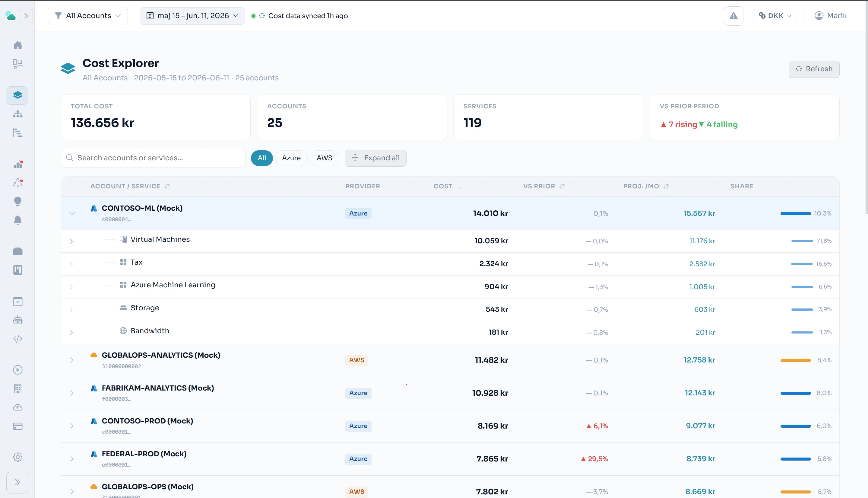
Task: Open the stacked box icon in sidebar
Action: [17, 251]
